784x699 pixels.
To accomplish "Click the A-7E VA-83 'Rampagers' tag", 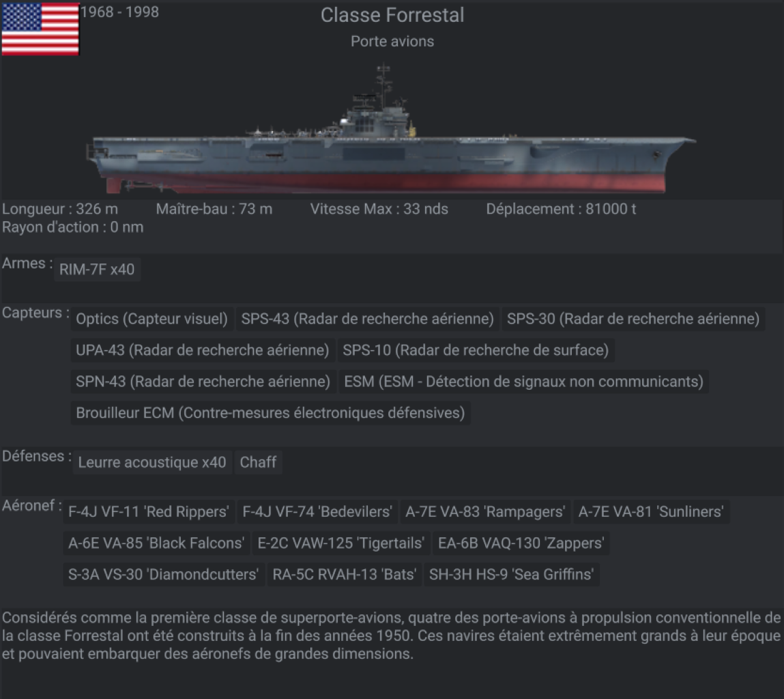I will 485,511.
